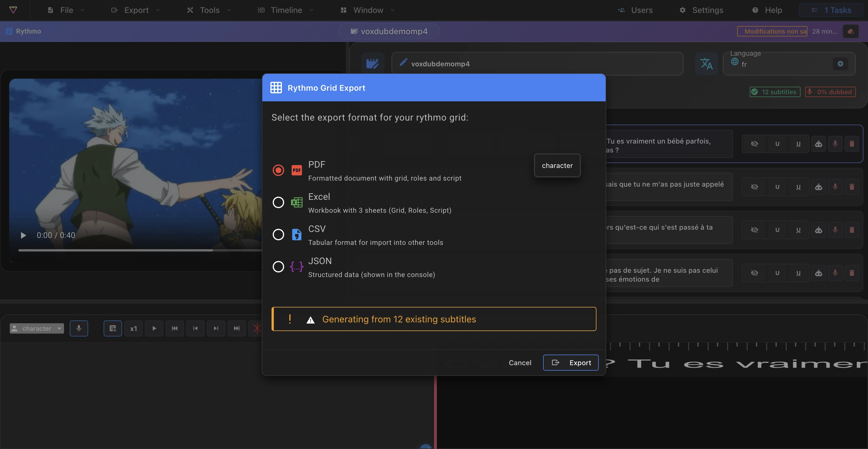Screen dimensions: 868x449
Task: Click the voxdubdemomp4 chip in the title bar
Action: [x=389, y=31]
